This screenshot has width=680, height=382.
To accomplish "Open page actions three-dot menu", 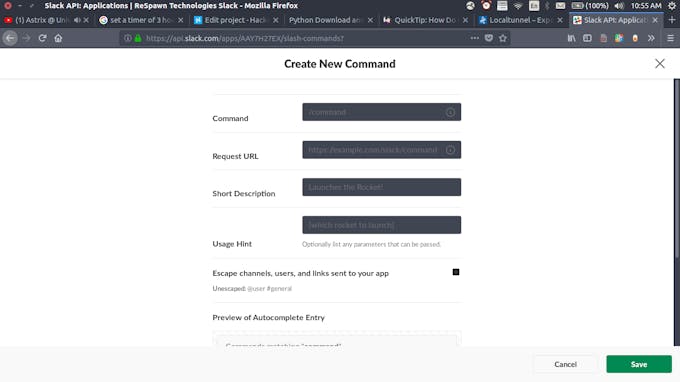I will pyautogui.click(x=474, y=38).
